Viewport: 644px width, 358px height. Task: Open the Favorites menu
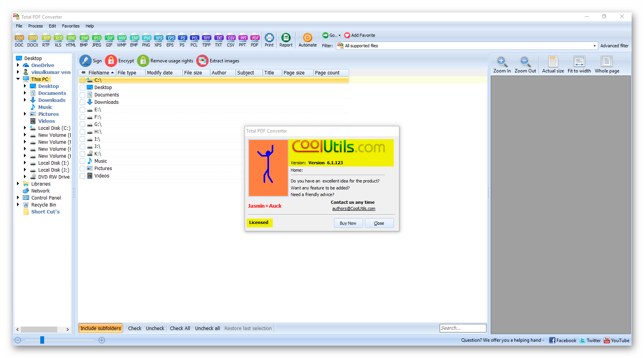point(71,26)
